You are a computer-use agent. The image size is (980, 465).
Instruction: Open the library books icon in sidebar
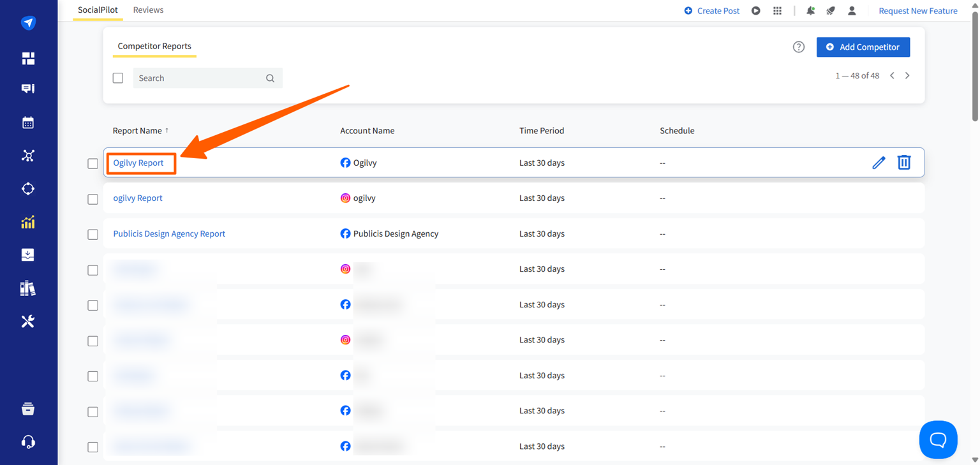(x=28, y=288)
